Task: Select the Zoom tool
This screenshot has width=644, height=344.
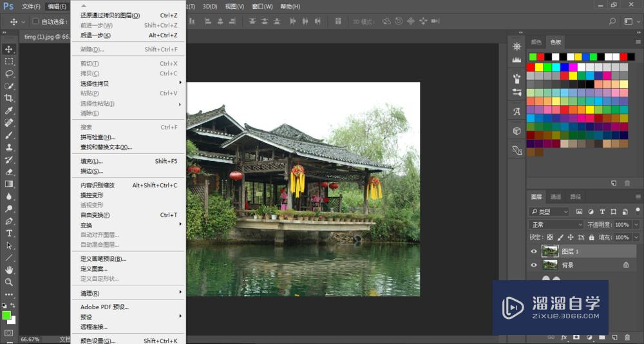Action: (8, 282)
